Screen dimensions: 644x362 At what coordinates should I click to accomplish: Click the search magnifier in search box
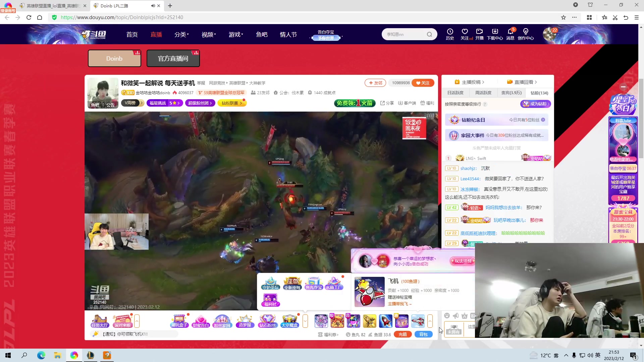[429, 34]
